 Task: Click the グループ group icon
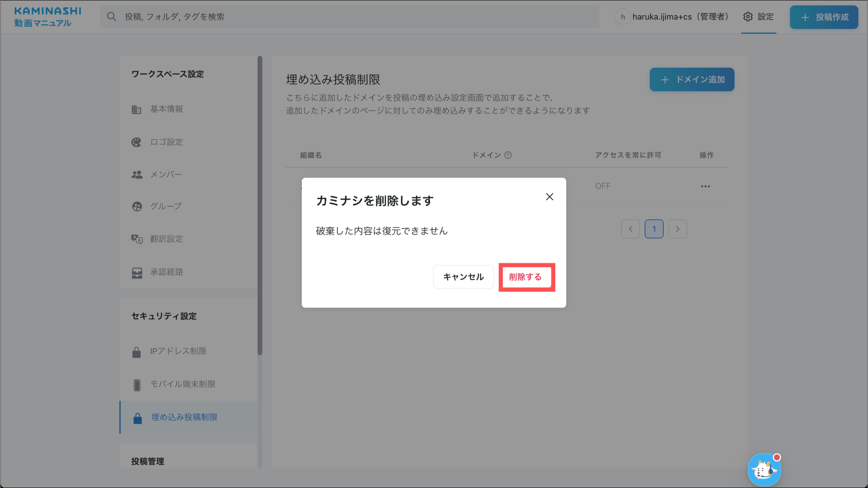click(x=136, y=206)
